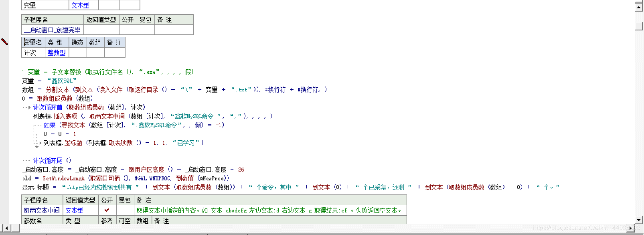The width and height of the screenshot is (644, 235).
Task: Click the 变量名 column header
Action: (x=33, y=42)
